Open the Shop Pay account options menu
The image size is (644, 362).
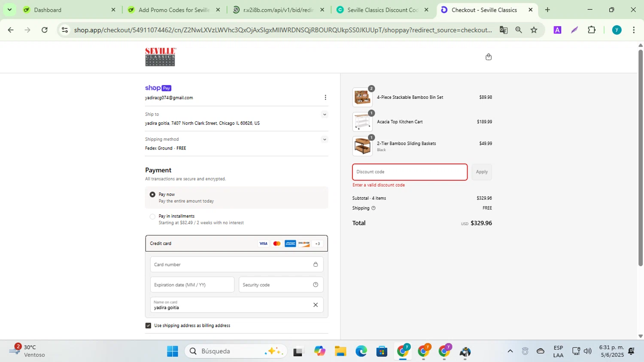tap(325, 97)
